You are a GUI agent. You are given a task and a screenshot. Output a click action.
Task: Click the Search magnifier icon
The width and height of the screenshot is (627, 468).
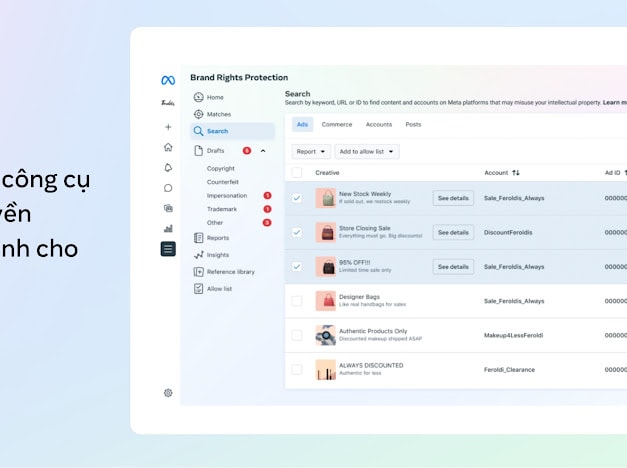(198, 131)
